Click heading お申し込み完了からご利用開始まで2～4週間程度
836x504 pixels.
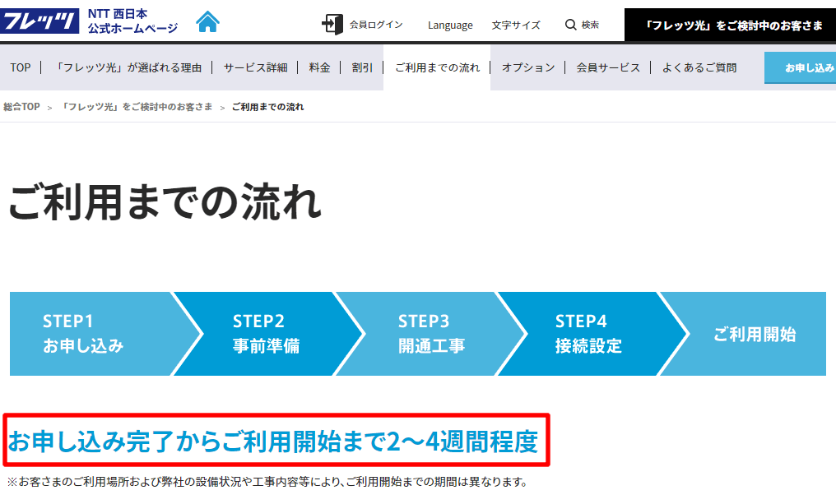click(273, 442)
